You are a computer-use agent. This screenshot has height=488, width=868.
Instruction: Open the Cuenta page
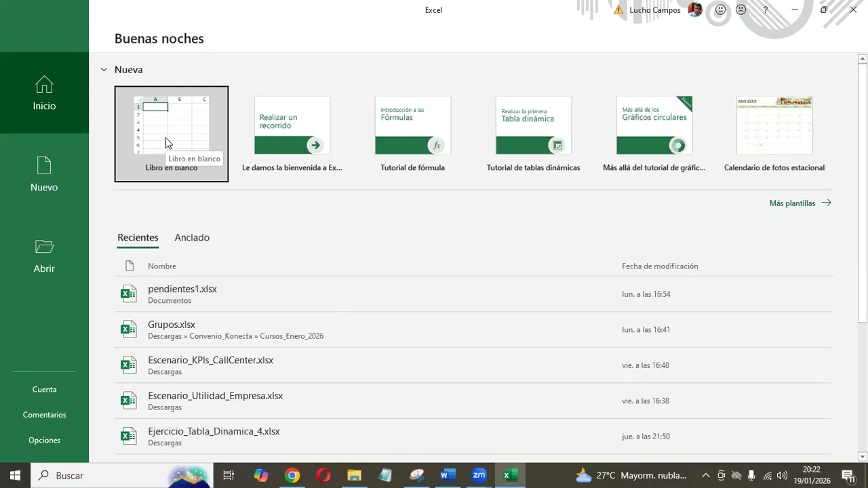click(44, 389)
